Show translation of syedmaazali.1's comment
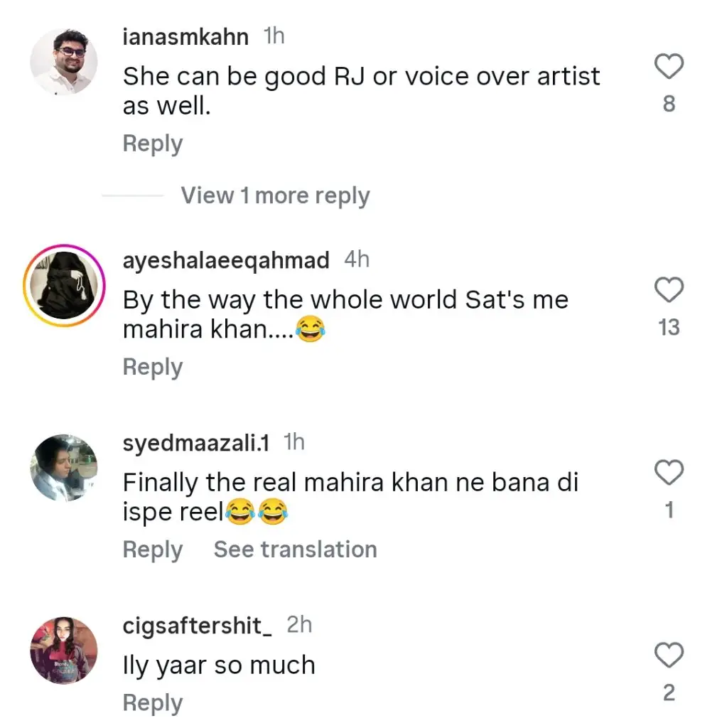The image size is (722, 728). tap(295, 550)
